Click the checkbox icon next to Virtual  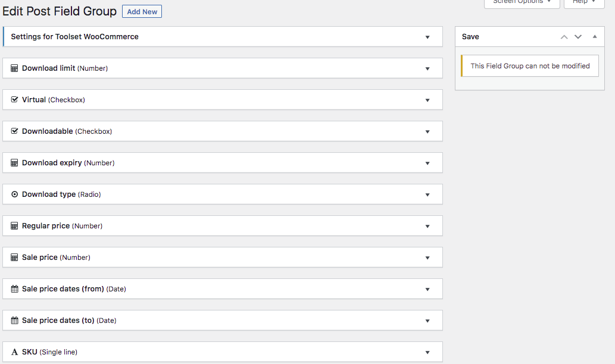click(x=15, y=100)
